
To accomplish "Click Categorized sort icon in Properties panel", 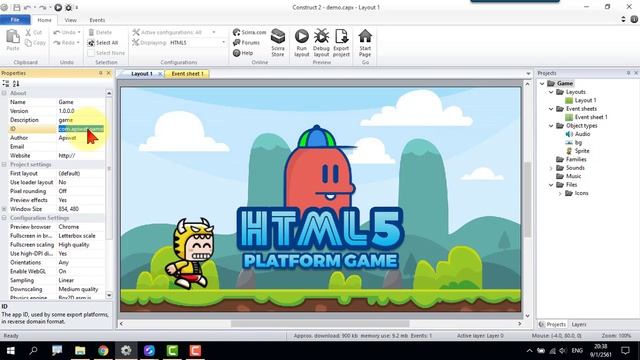I will coord(6,83).
